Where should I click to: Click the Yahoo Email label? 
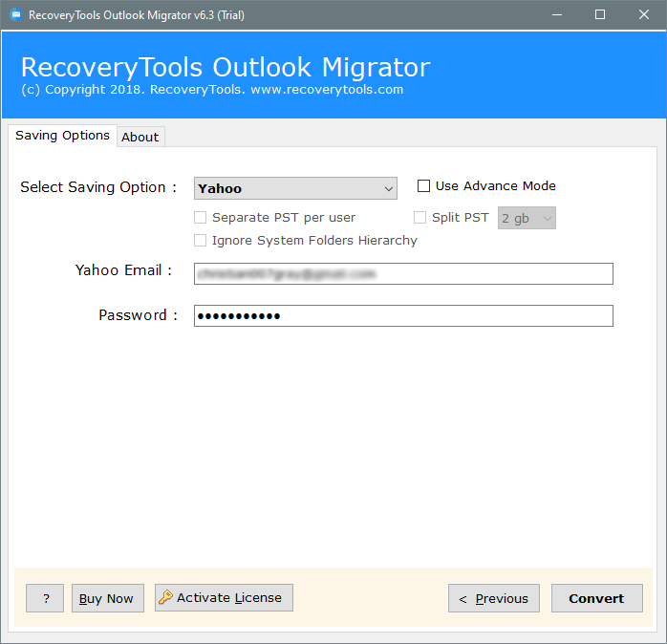tap(124, 270)
